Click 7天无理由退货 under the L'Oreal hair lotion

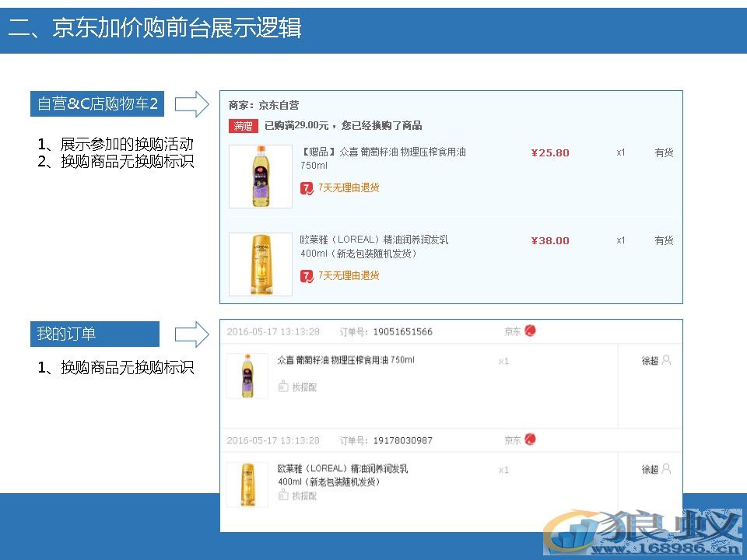coord(349,275)
